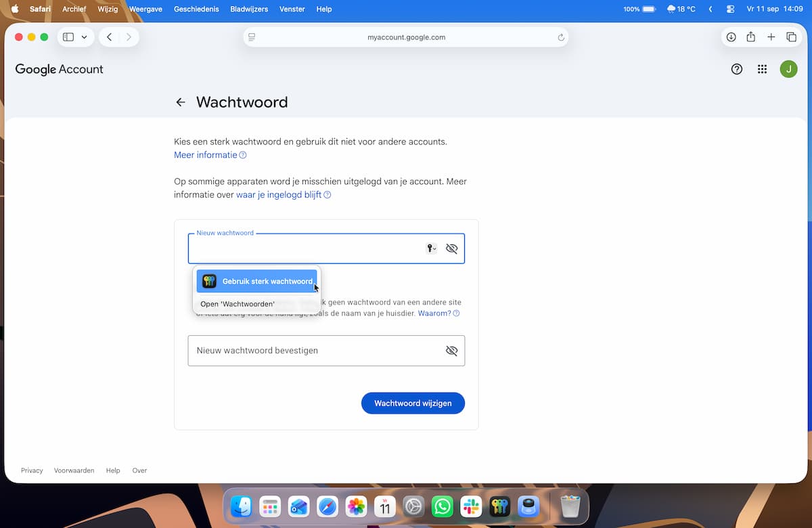
Task: Open Bladwijzers menu
Action: (249, 9)
